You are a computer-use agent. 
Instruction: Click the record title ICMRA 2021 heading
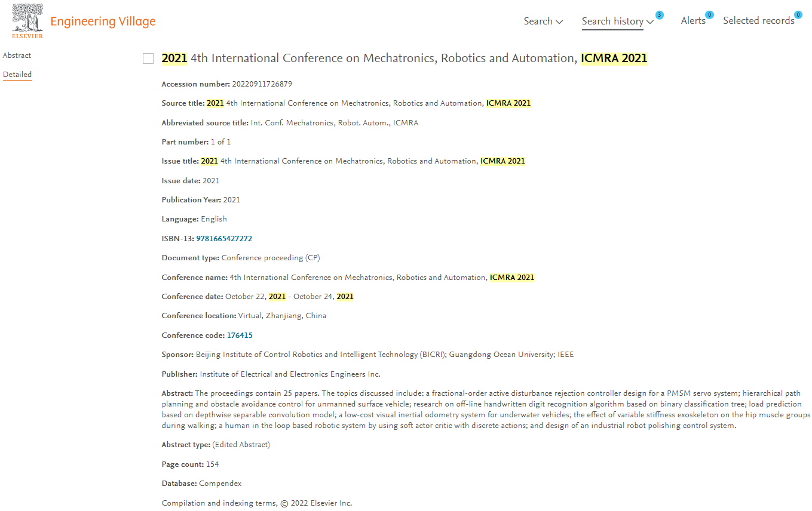tap(405, 59)
